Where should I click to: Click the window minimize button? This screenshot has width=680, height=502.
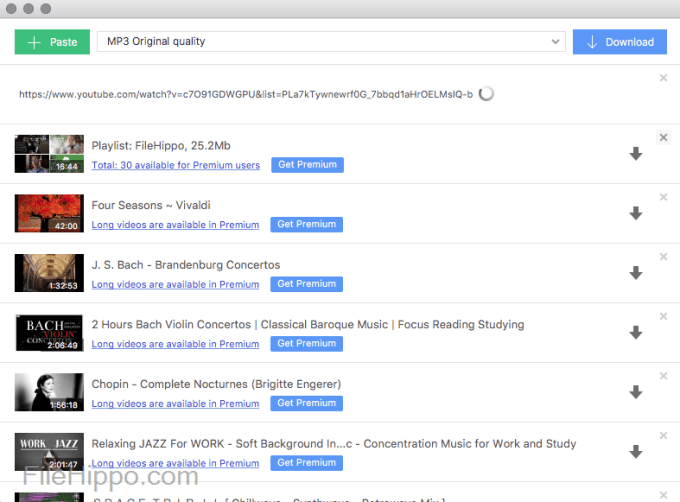tap(29, 8)
